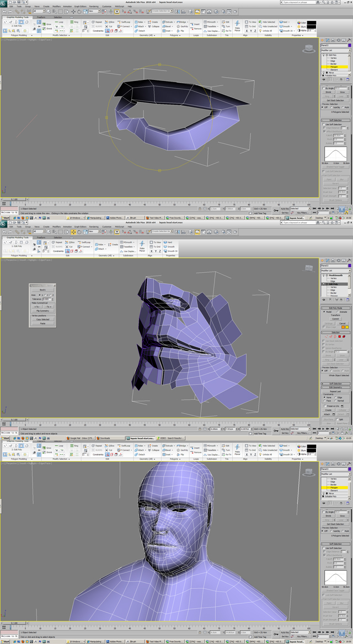Screen dimensions: 353x644
Task: Click Hide Selected in eye-socket model window ribbon
Action: pyautogui.click(x=267, y=22)
